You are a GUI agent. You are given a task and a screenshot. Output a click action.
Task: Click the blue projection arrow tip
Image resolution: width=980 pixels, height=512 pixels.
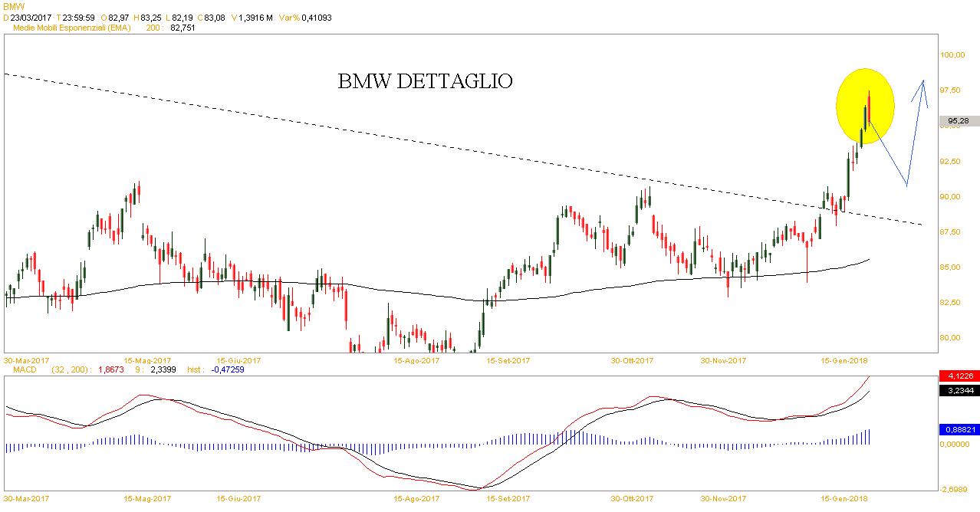coord(923,81)
